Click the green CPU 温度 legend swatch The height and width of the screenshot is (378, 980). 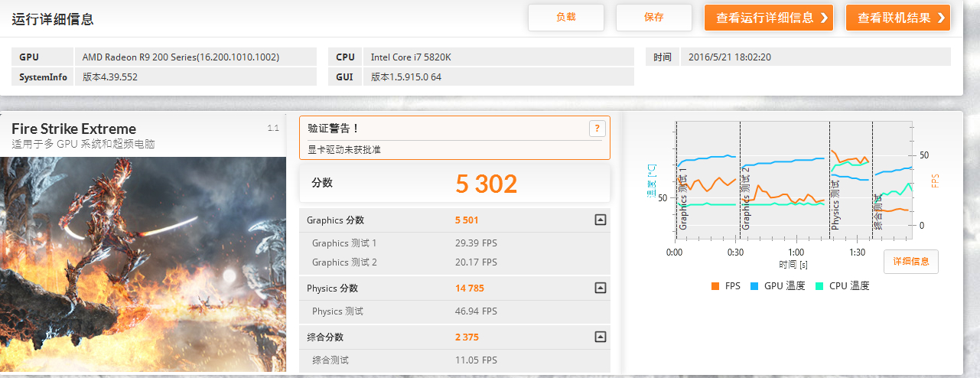(819, 286)
